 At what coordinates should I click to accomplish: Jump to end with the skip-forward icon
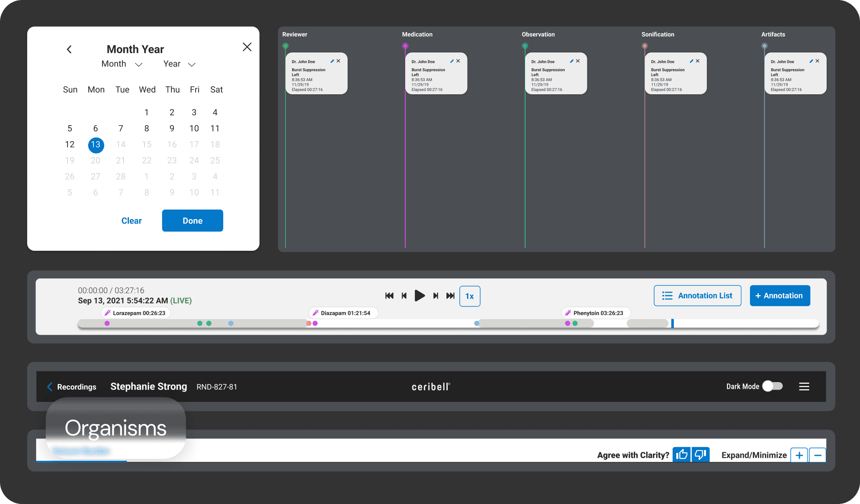[x=450, y=296]
